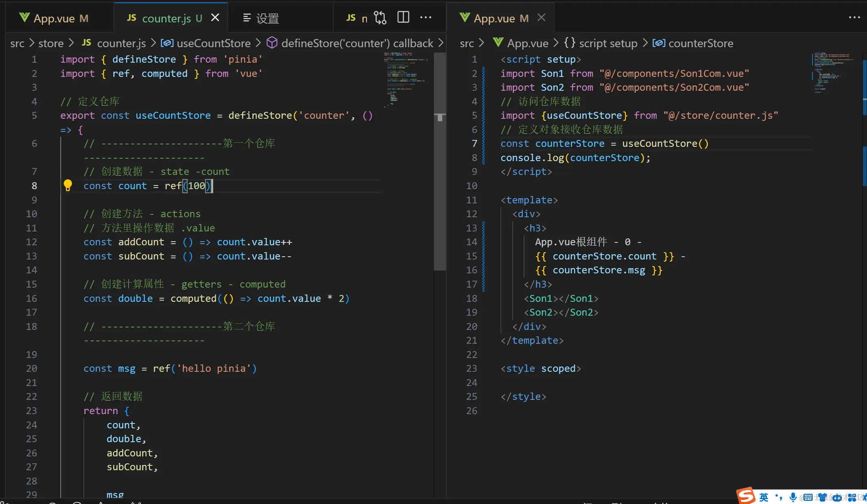Toggle Sogou Chinese/English mode button 英

[x=764, y=497]
